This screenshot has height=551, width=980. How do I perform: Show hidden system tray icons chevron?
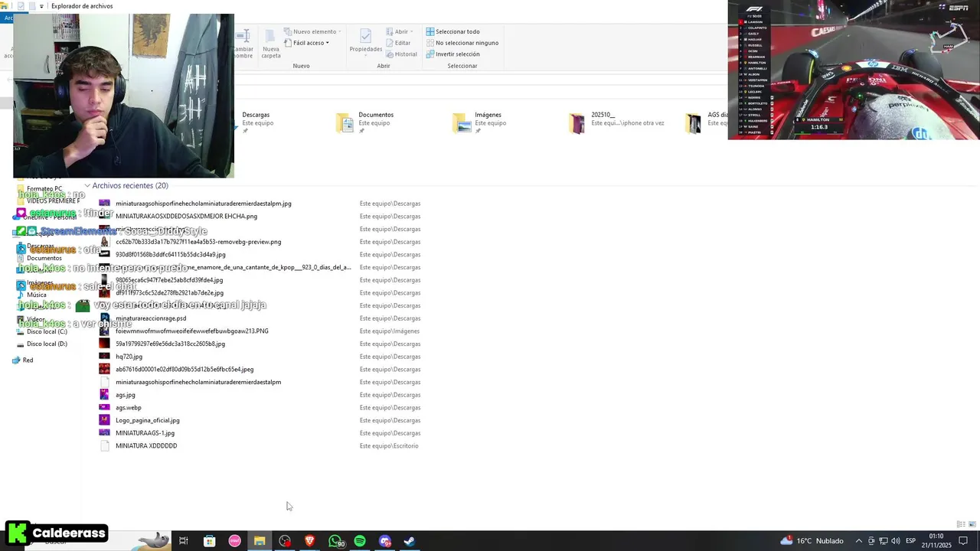[x=858, y=541]
